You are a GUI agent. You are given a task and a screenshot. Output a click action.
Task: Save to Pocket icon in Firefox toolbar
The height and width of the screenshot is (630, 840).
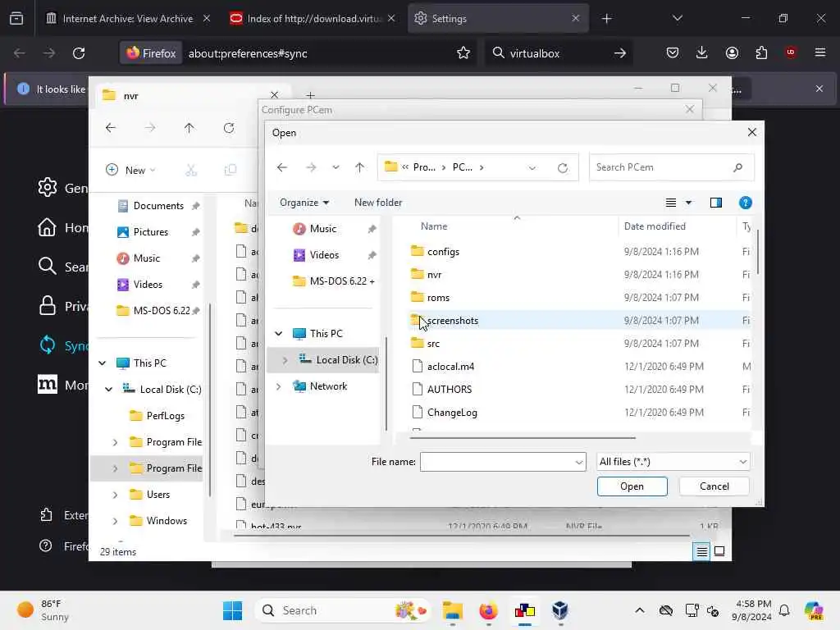673,52
